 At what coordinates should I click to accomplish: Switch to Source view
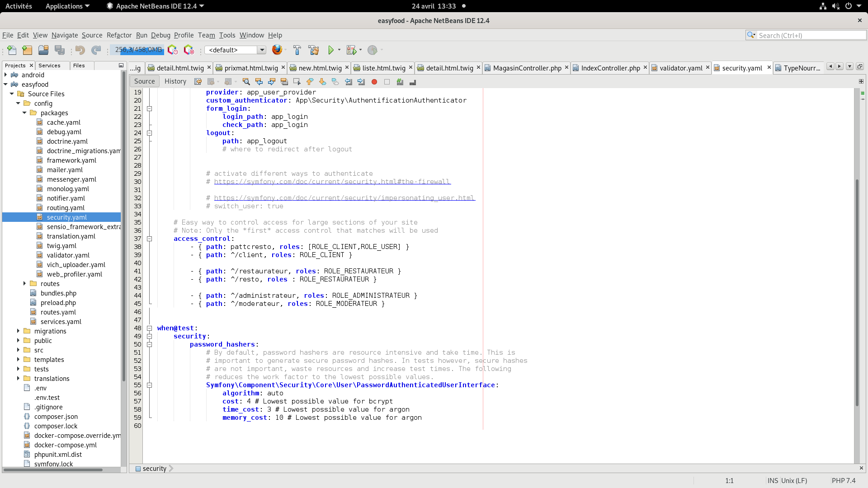145,81
